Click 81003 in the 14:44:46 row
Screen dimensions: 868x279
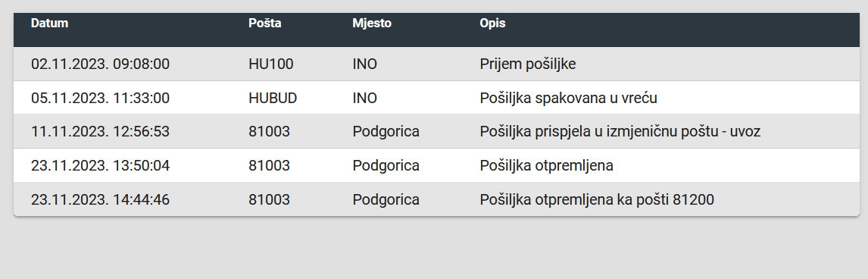(269, 199)
